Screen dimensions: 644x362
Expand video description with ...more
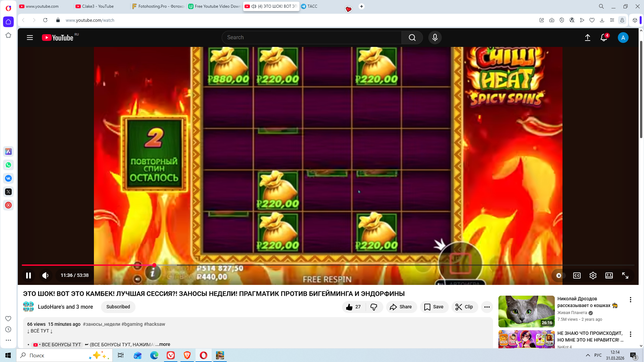tap(163, 344)
